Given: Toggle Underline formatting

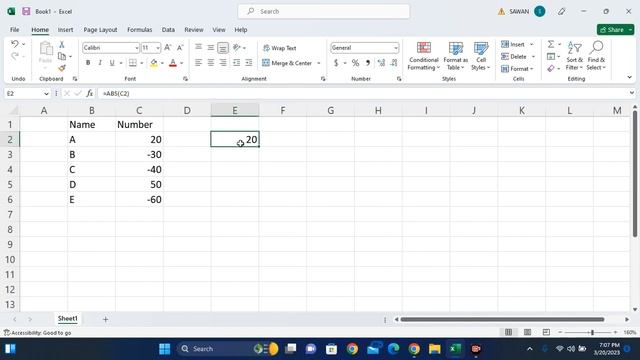Looking at the screenshot, I should [x=112, y=63].
